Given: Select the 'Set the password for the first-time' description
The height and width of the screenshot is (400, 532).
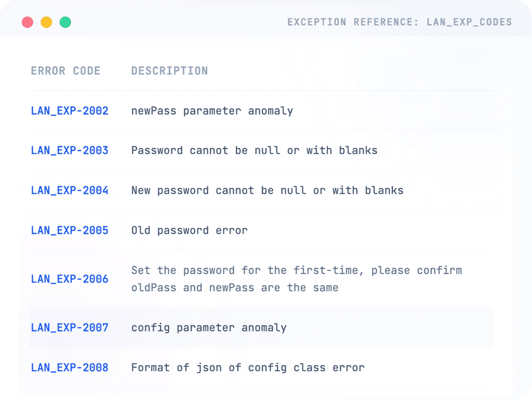Looking at the screenshot, I should tap(296, 279).
